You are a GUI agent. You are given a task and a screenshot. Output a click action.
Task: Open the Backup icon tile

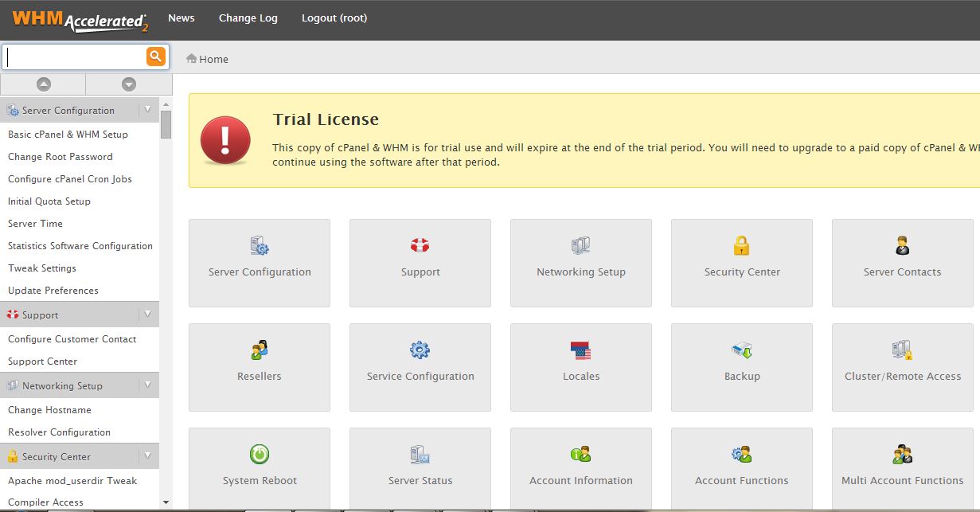pos(741,350)
